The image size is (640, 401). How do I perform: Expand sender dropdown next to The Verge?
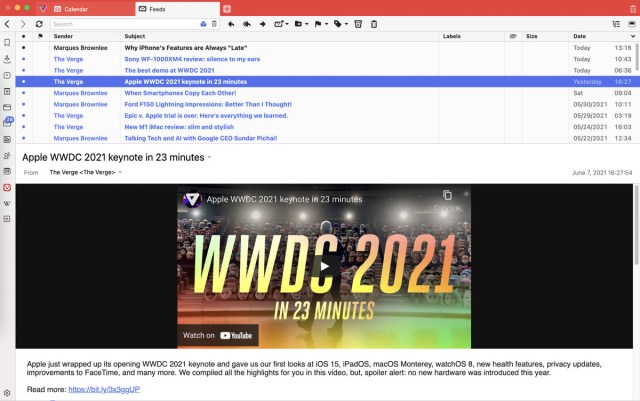[120, 172]
